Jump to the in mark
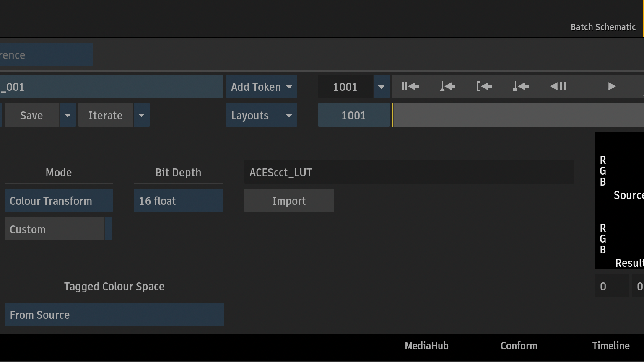Image resolution: width=644 pixels, height=362 pixels. click(x=484, y=87)
